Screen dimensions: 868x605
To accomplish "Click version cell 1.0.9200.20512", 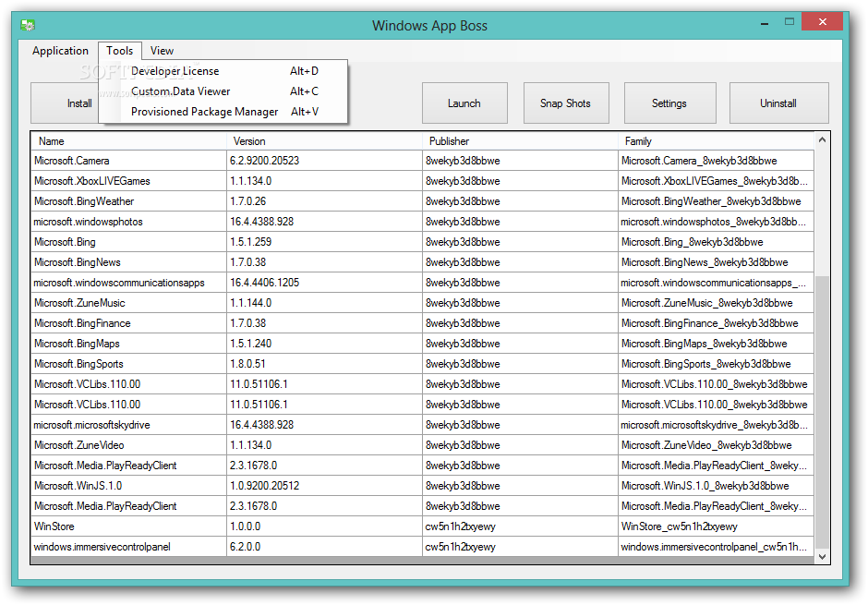I will pyautogui.click(x=324, y=486).
